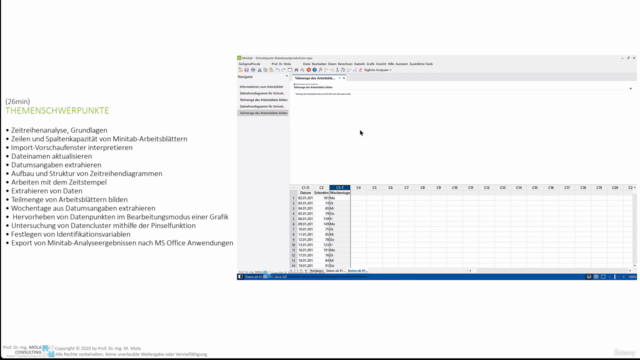Open the output tab's dropdown arrow
Viewport: 640px width, 360px height.
pos(340,78)
